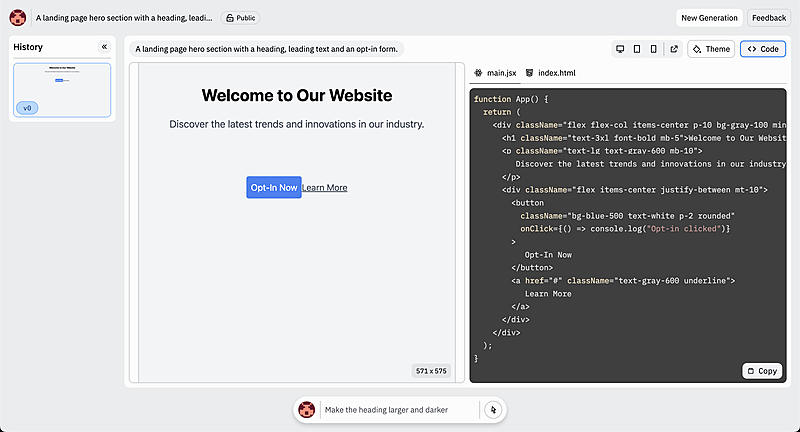Switch preview to desktop viewport icon
Image resolution: width=800 pixels, height=432 pixels.
coord(620,49)
